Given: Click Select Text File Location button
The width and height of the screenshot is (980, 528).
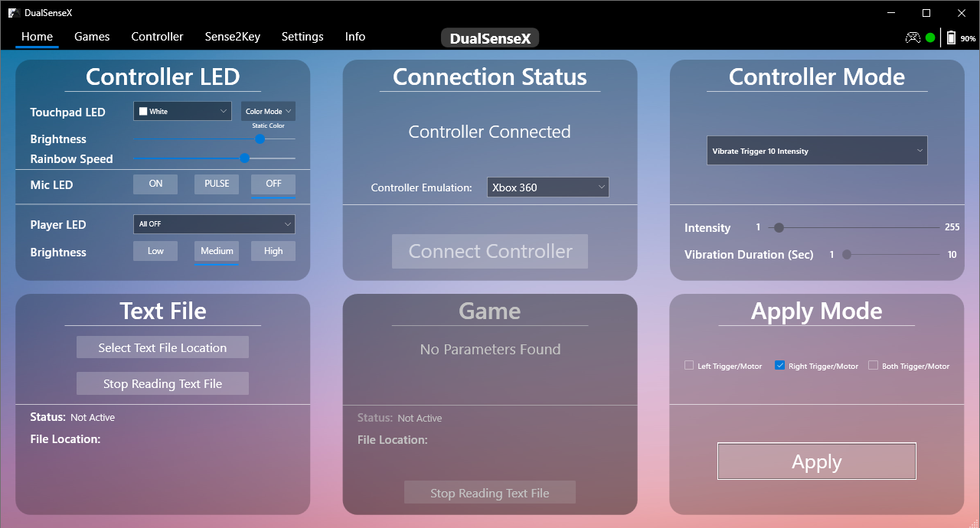Looking at the screenshot, I should pos(162,347).
